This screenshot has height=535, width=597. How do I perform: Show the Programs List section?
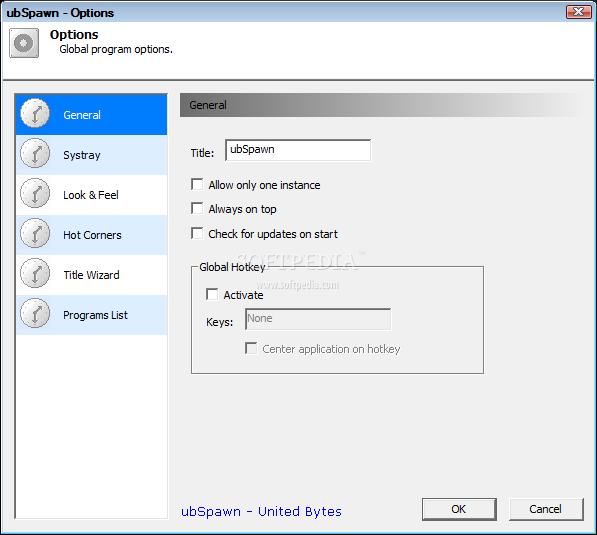coord(92,315)
